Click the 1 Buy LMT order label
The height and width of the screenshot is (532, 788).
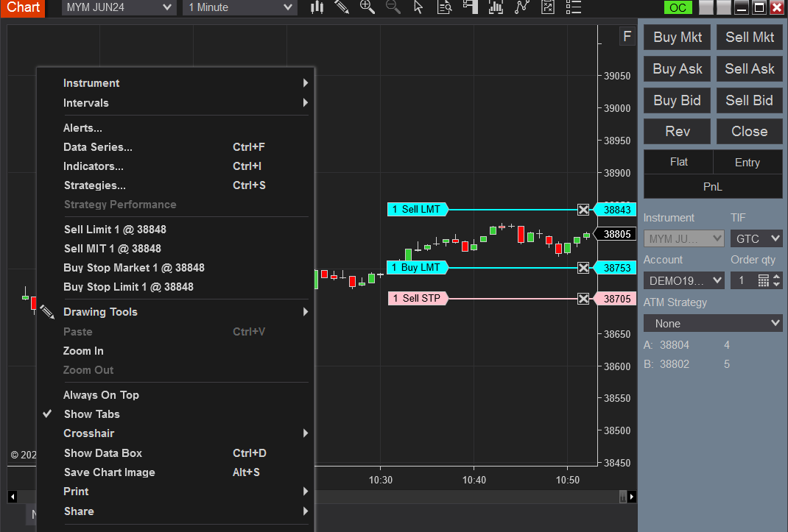(x=417, y=268)
